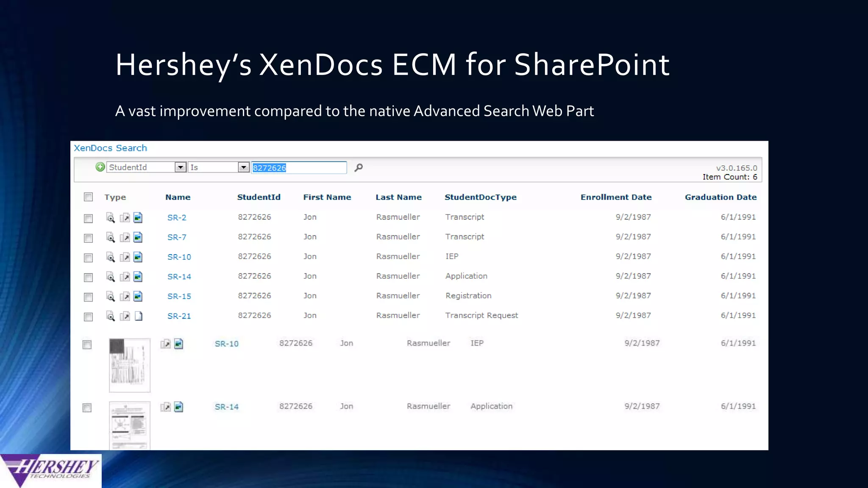Click the preview magnifier icon in top SR-10 row
The width and height of the screenshot is (868, 488).
click(x=111, y=257)
